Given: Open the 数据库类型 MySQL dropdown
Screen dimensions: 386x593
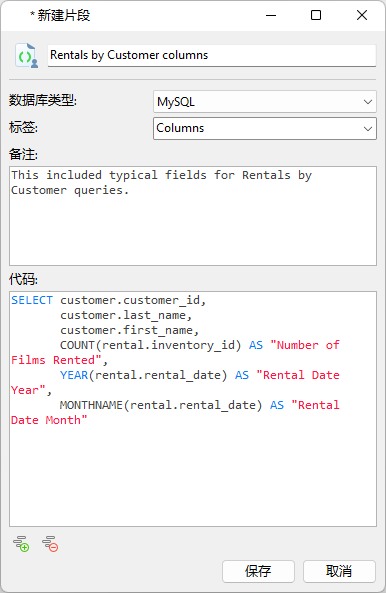Looking at the screenshot, I should tap(265, 102).
